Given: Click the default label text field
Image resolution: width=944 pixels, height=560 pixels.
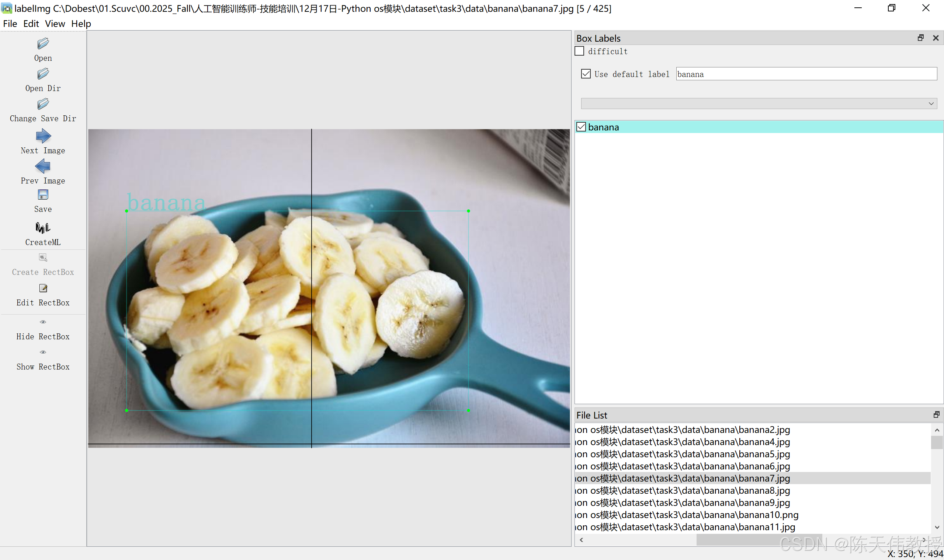Looking at the screenshot, I should pyautogui.click(x=806, y=74).
